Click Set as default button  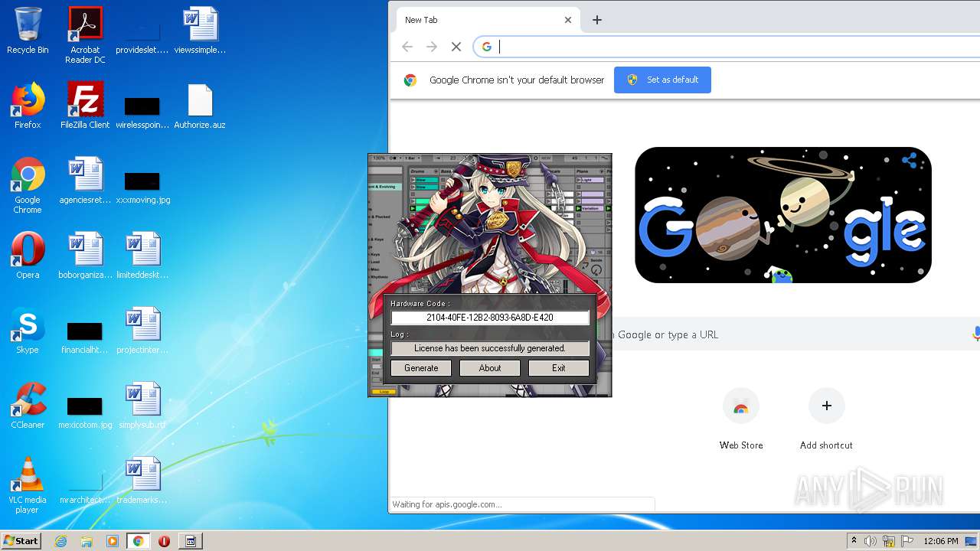[662, 80]
